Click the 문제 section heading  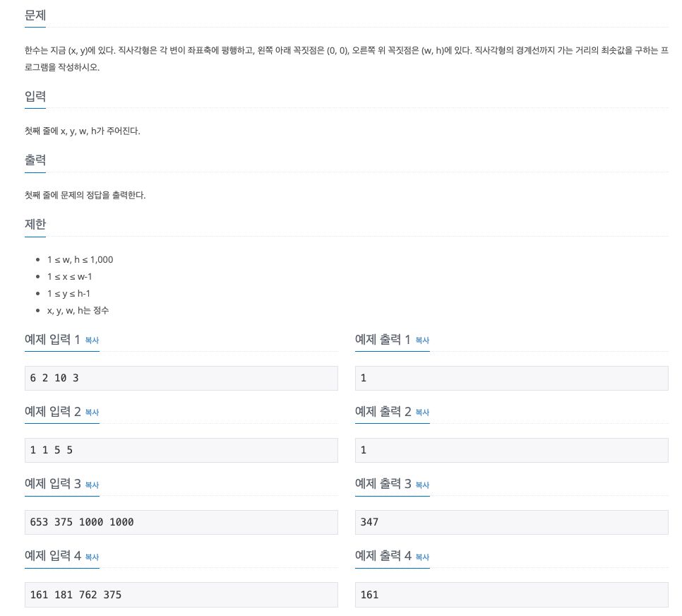35,16
